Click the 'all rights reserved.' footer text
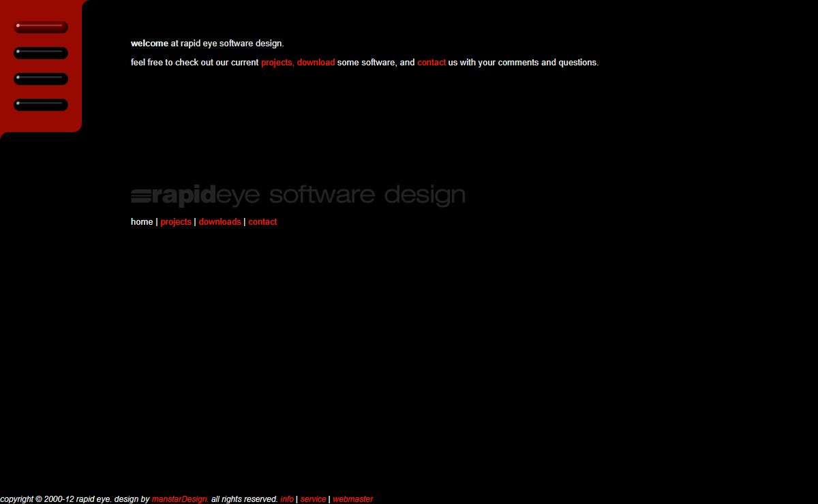This screenshot has height=504, width=818. pyautogui.click(x=244, y=499)
